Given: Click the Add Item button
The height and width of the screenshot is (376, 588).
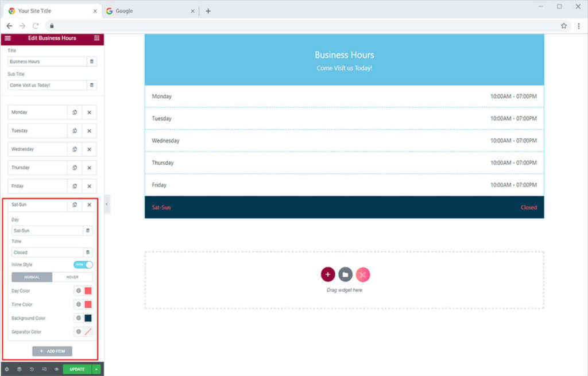Looking at the screenshot, I should coord(52,351).
